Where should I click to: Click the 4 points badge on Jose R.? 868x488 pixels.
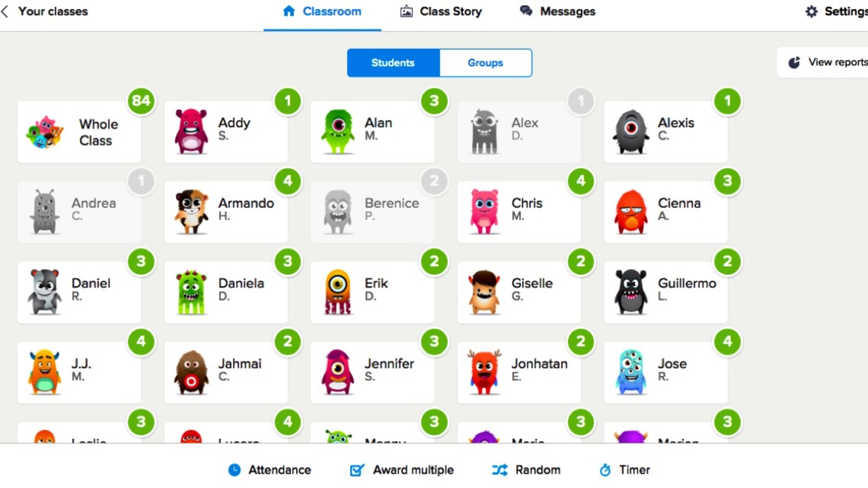click(x=727, y=342)
